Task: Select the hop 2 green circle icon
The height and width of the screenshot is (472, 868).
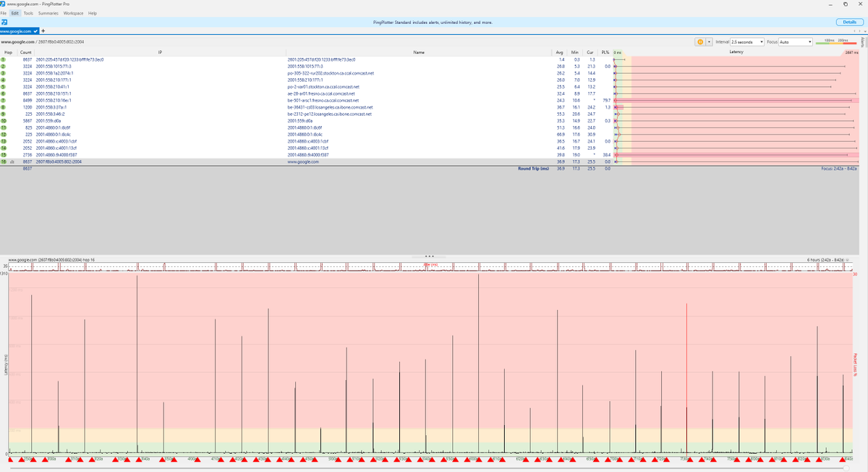Action: coord(4,67)
